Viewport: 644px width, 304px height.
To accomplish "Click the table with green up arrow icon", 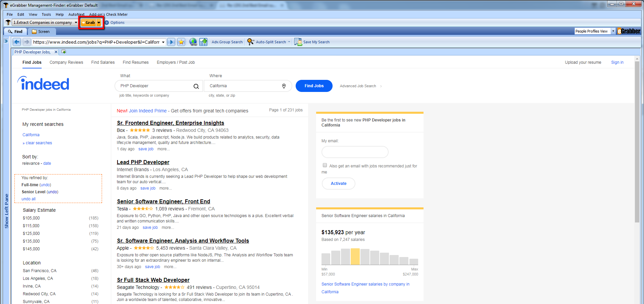I will tap(203, 42).
